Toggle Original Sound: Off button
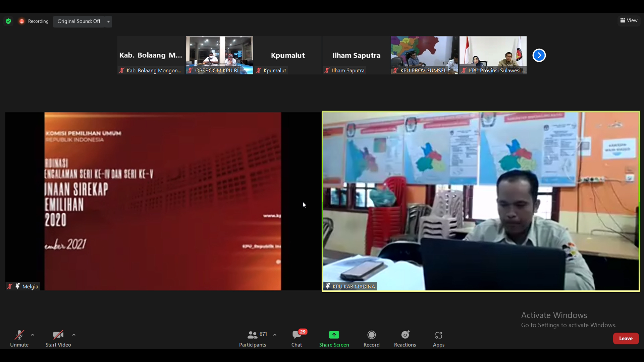The image size is (644, 362). click(79, 21)
